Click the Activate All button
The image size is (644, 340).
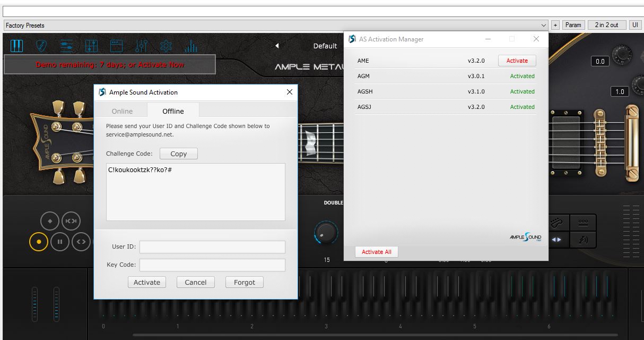click(x=377, y=252)
